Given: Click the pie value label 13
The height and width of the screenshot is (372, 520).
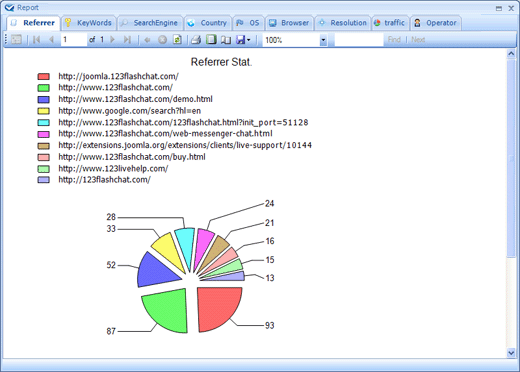Looking at the screenshot, I should tap(270, 278).
